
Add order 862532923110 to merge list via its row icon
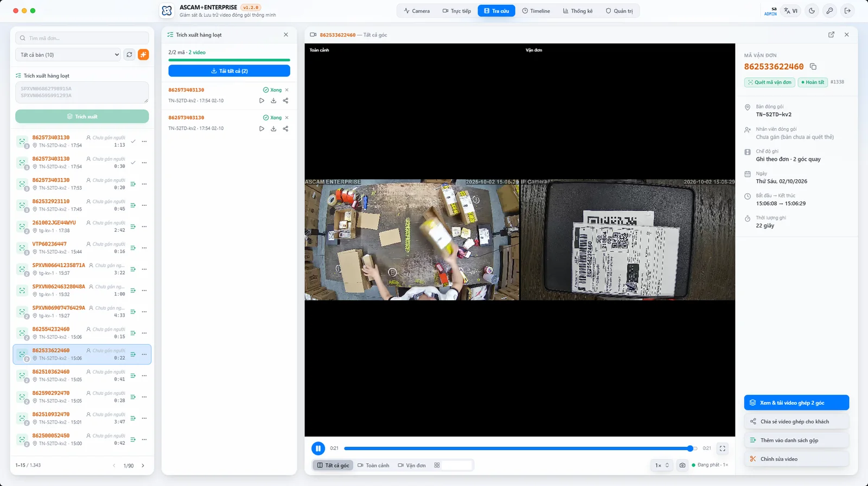(133, 205)
